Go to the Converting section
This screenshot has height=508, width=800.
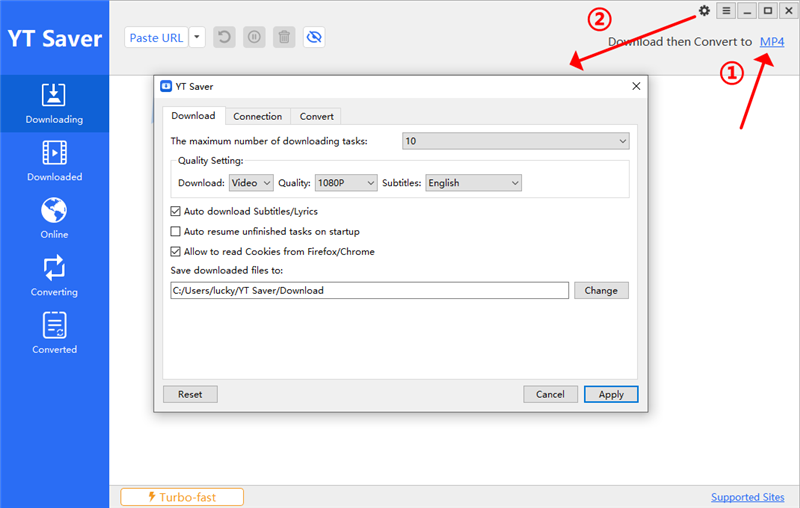click(54, 276)
